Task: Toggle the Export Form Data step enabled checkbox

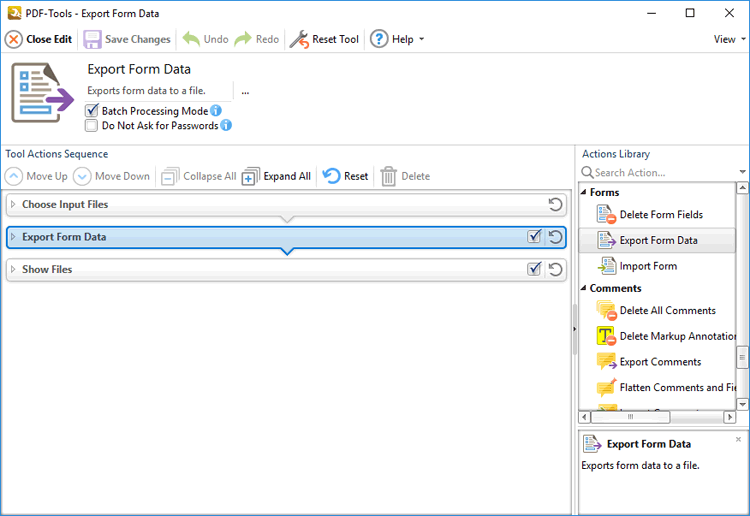Action: [534, 236]
